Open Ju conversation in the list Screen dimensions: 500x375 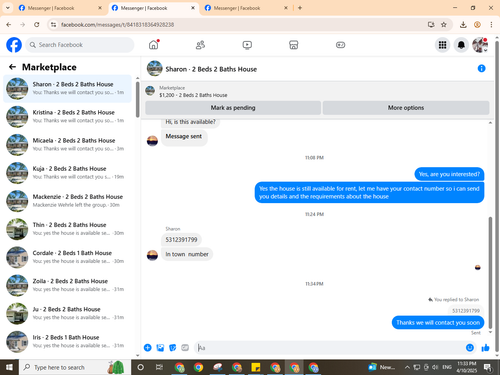(x=68, y=313)
